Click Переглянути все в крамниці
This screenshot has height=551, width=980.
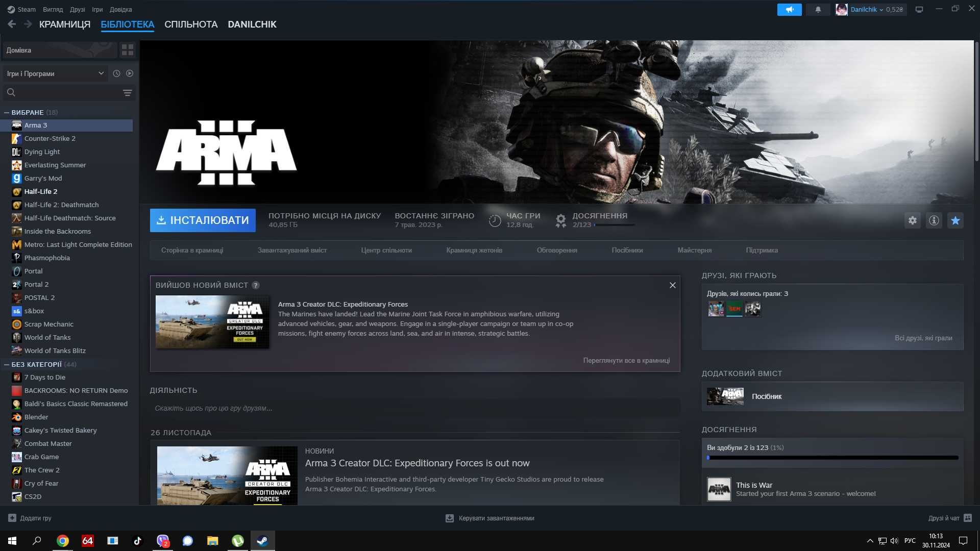click(x=626, y=360)
